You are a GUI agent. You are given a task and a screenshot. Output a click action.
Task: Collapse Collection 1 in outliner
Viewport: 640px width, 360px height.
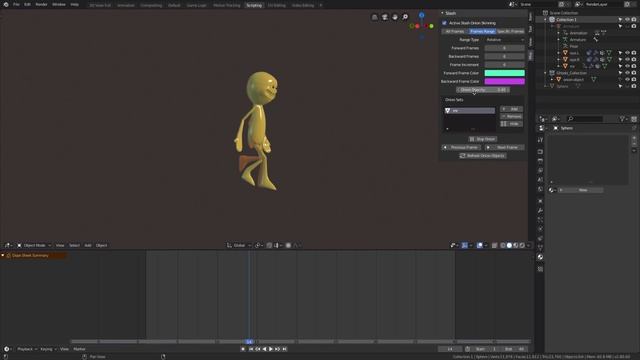[x=545, y=20]
